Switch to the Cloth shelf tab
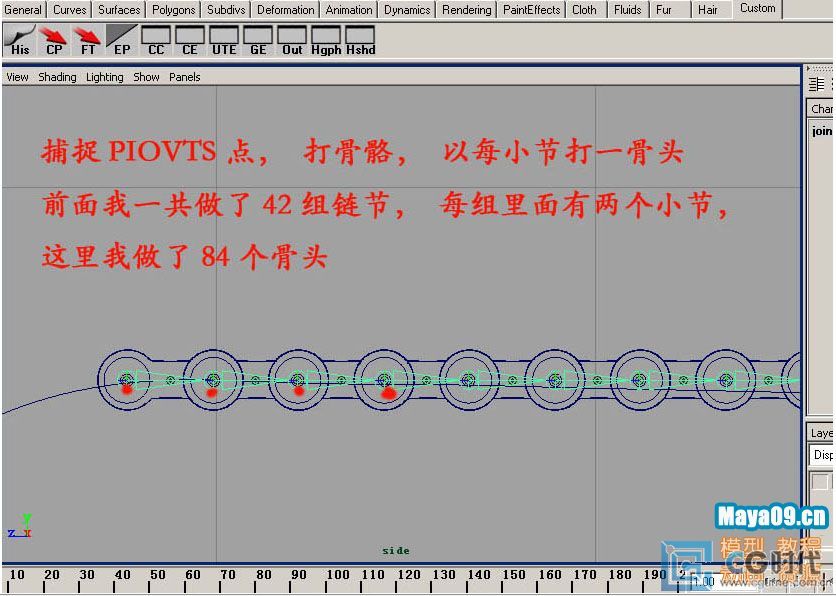Viewport: 836px width, 596px height. pos(584,10)
